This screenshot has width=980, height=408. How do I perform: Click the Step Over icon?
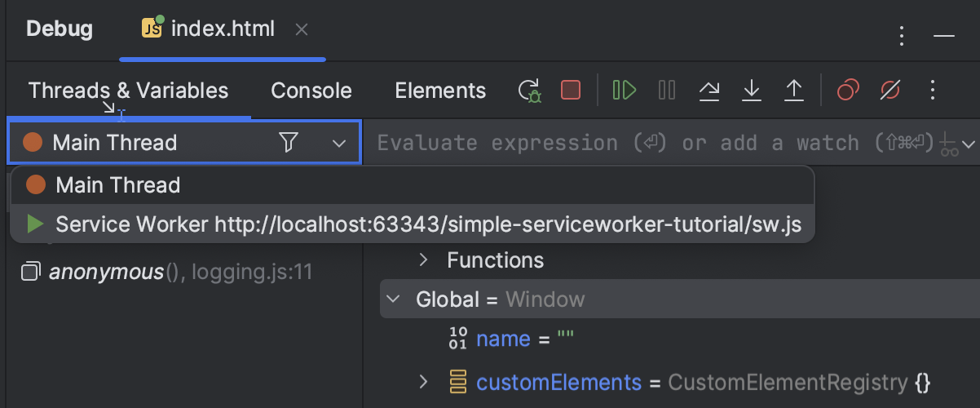click(709, 90)
